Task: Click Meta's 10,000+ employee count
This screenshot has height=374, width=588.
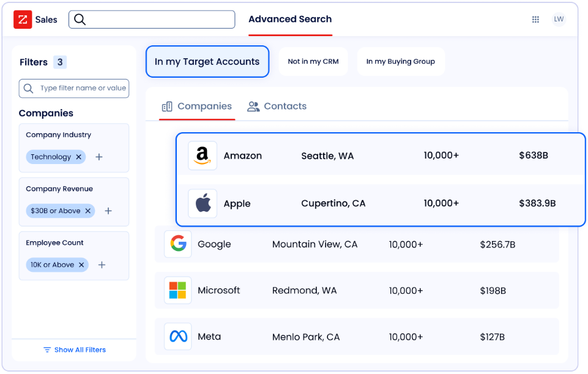Action: point(406,337)
